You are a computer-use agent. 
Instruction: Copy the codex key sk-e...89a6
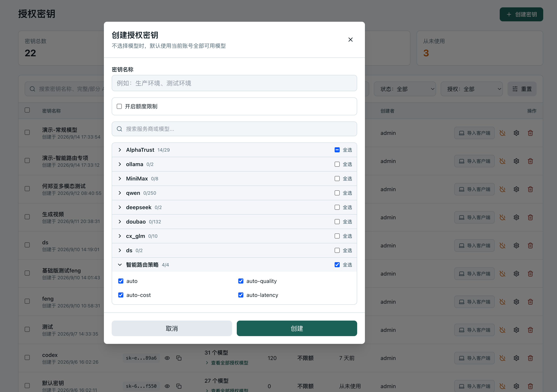179,358
